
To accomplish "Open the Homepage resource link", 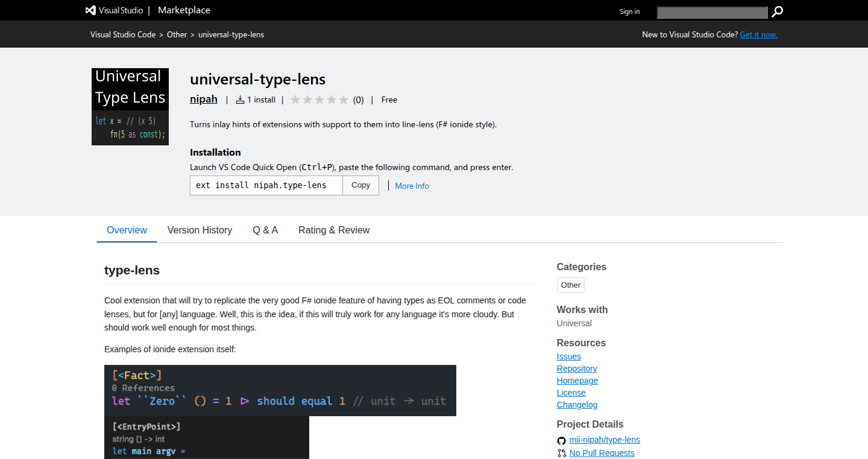I will point(577,381).
